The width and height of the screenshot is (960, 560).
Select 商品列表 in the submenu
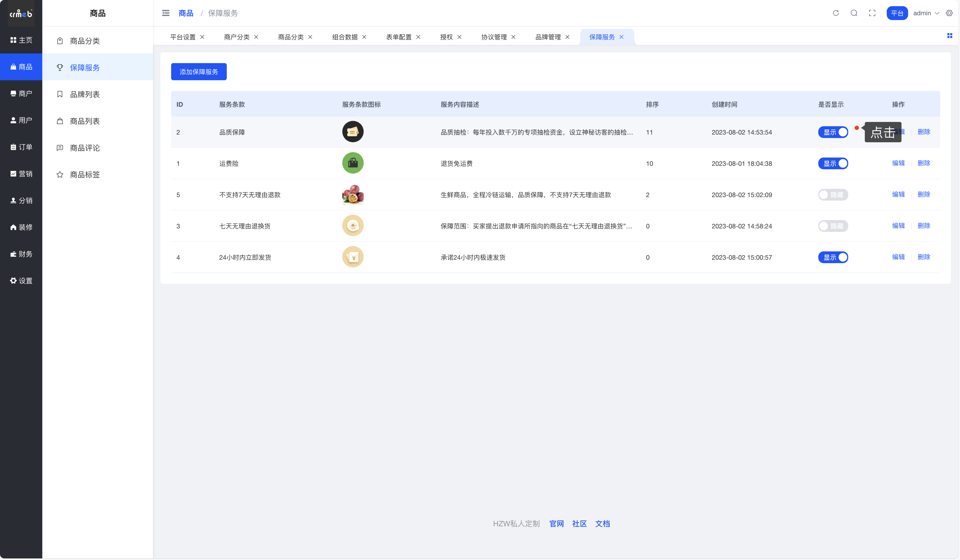[85, 121]
